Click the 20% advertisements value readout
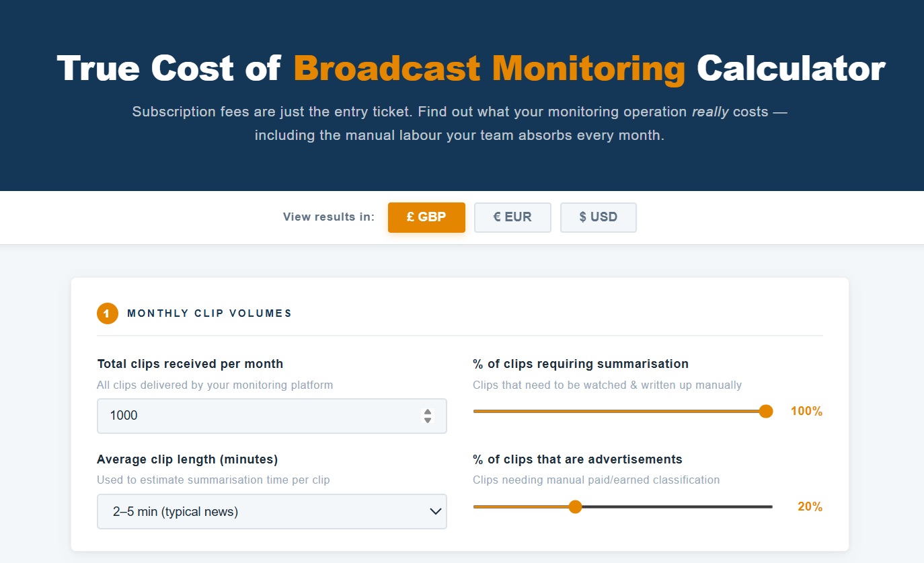 click(x=810, y=506)
